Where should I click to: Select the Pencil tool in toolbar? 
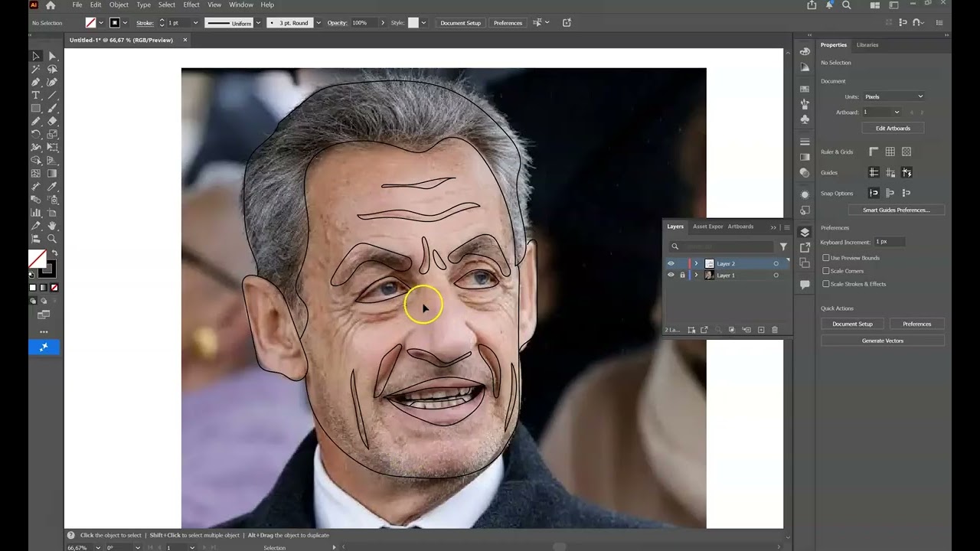35,121
